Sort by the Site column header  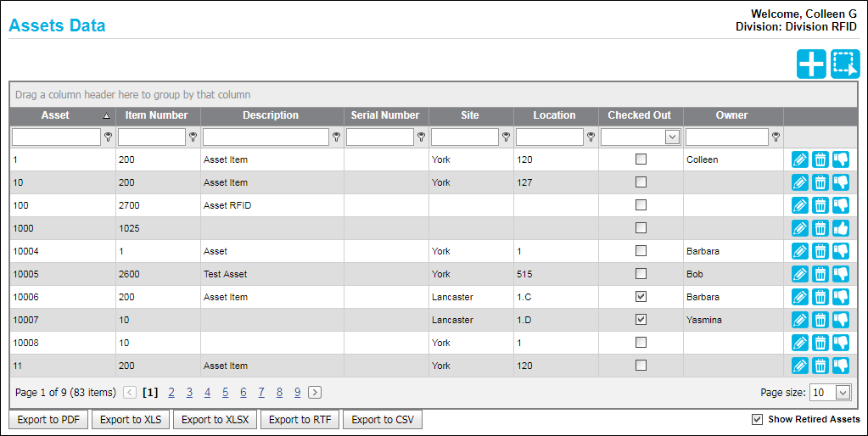pyautogui.click(x=470, y=115)
